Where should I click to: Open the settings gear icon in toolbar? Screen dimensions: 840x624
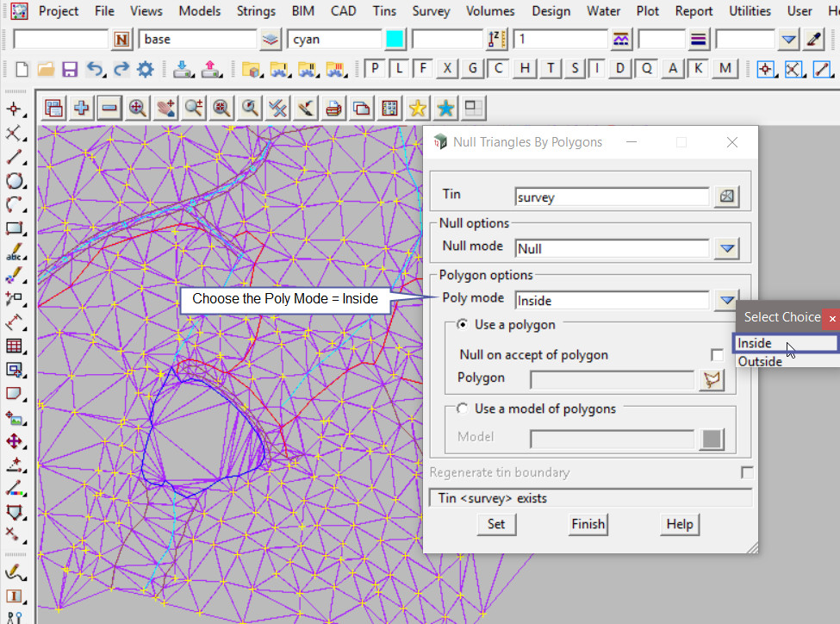pos(145,70)
